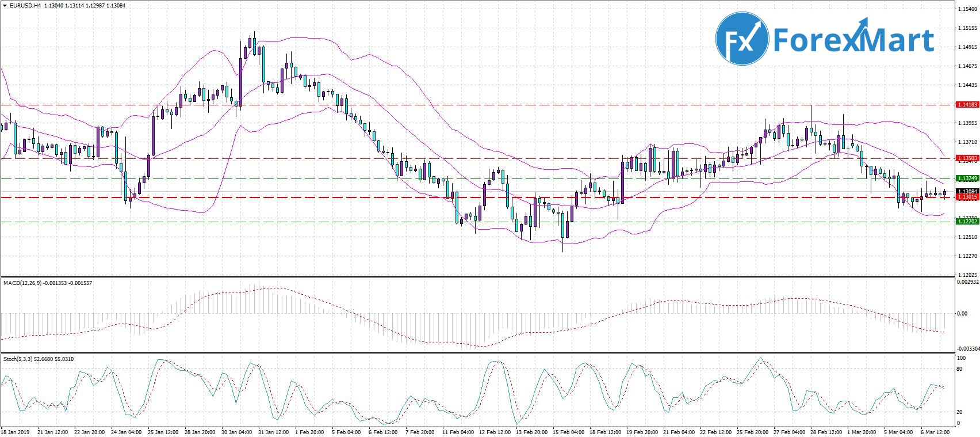
Task: Click the Stoch(5,3,3) indicator label
Action: click(21, 359)
